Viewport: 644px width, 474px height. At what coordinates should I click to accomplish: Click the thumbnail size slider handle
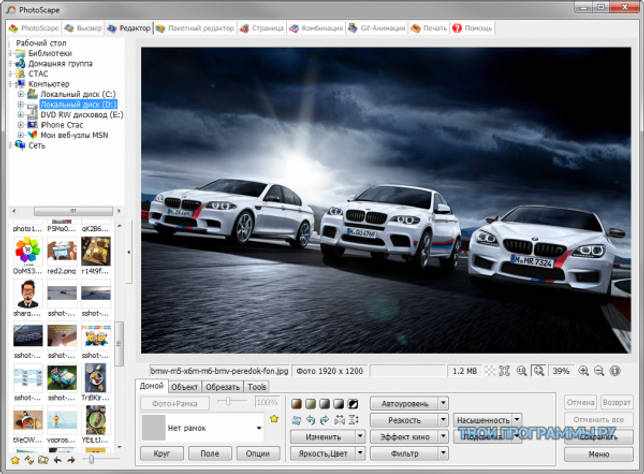[91, 460]
